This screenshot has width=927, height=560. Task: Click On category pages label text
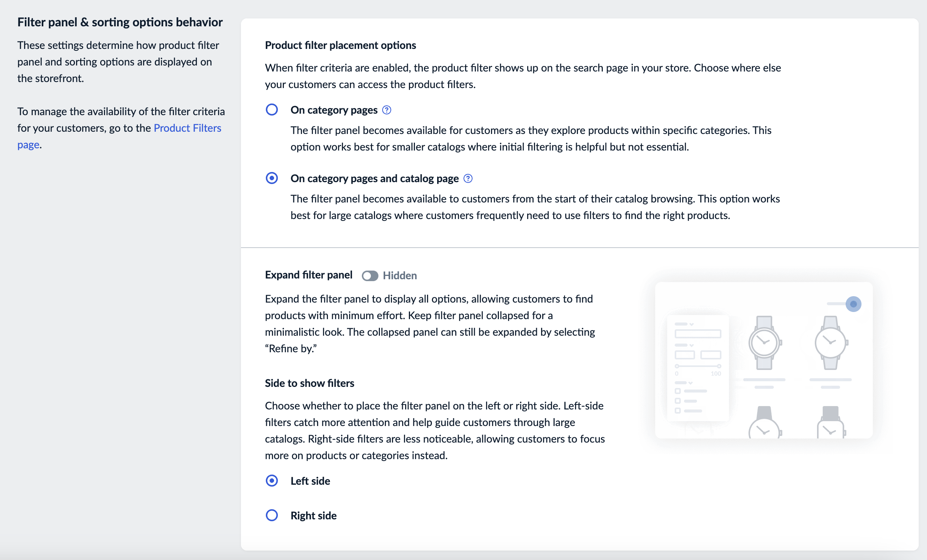click(x=334, y=110)
